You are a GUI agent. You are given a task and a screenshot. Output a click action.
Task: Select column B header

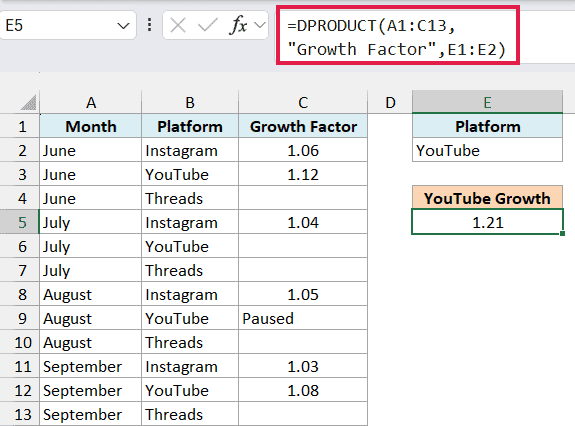point(190,103)
